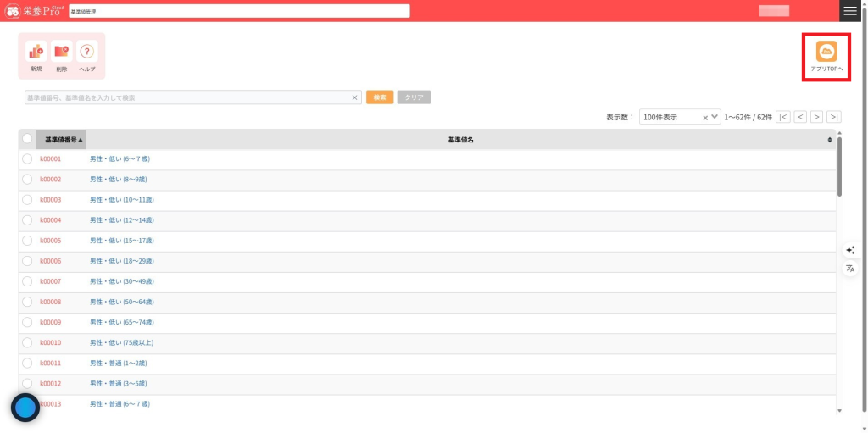Click the 基準値番号 search input field
This screenshot has width=868, height=433.
click(186, 97)
